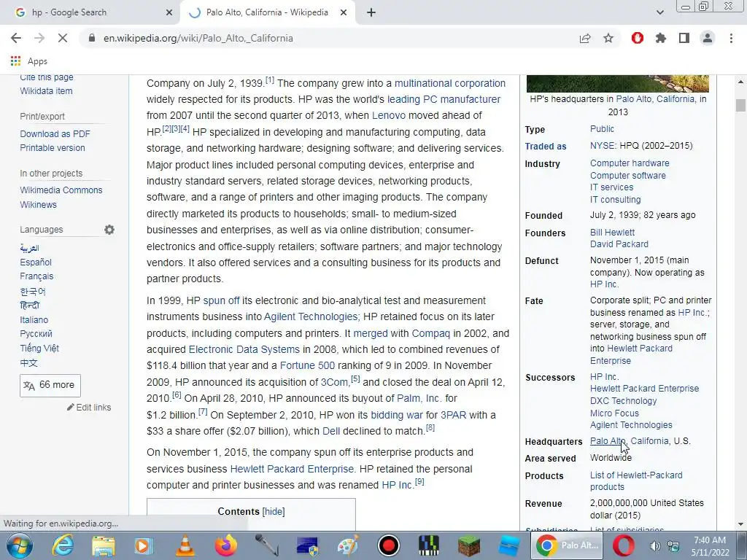Close the Palo Alto Wikipedia tab
The width and height of the screenshot is (747, 560).
coord(344,12)
